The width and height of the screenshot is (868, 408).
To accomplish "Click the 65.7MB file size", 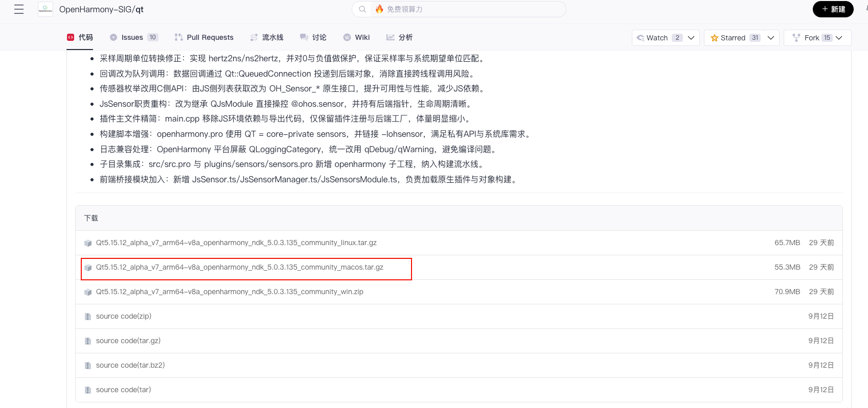I will [x=787, y=243].
